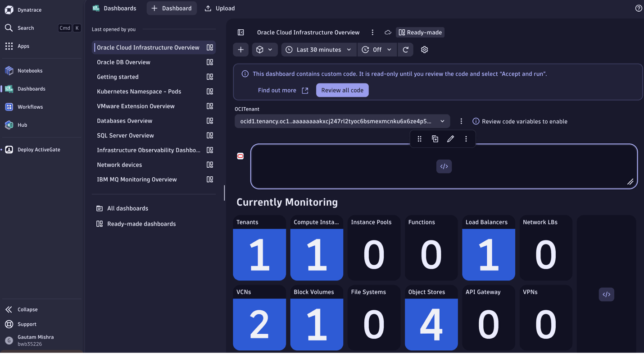Go to Dashboards app in sidebar
The width and height of the screenshot is (644, 354).
pos(42,89)
